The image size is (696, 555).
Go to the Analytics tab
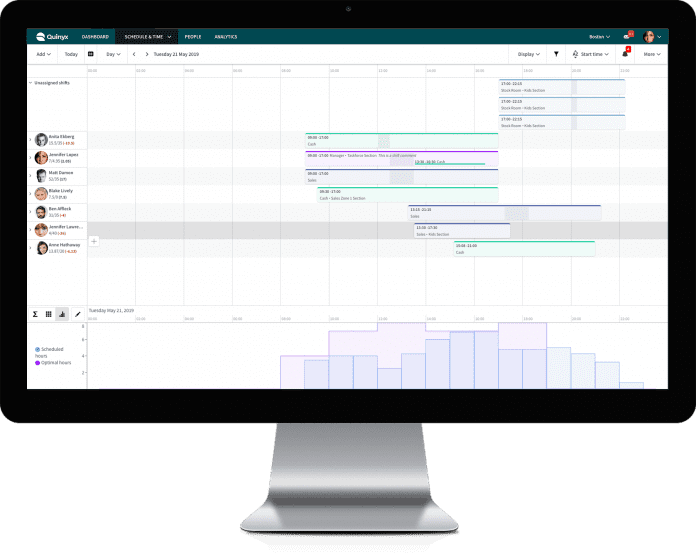click(x=225, y=36)
